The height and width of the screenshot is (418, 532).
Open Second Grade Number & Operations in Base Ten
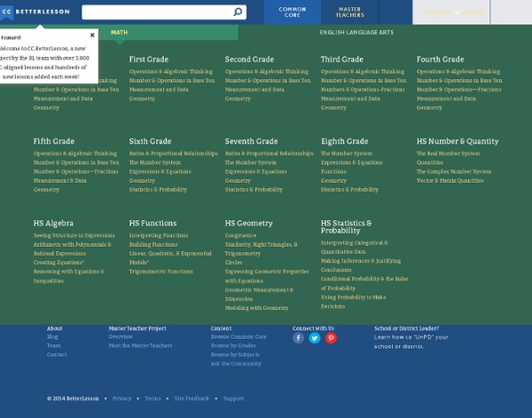click(268, 81)
